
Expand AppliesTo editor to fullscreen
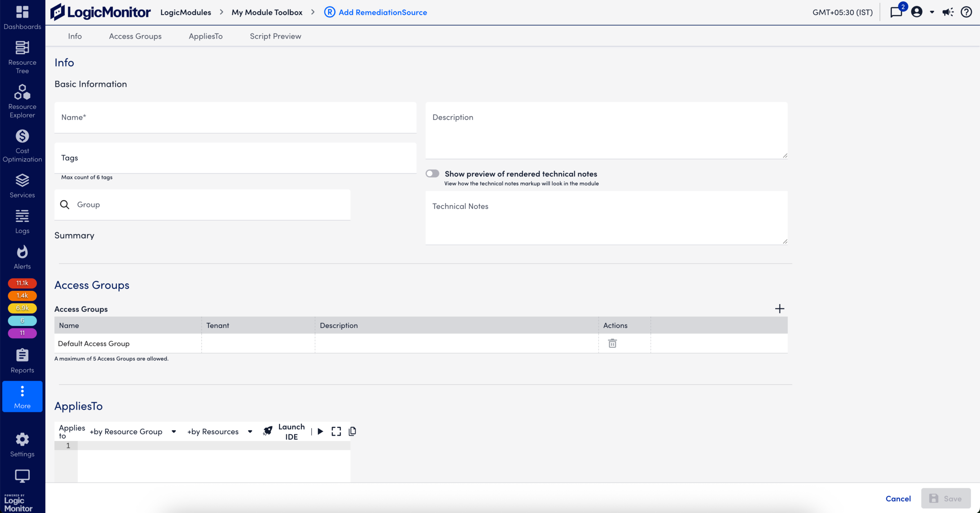click(x=336, y=431)
